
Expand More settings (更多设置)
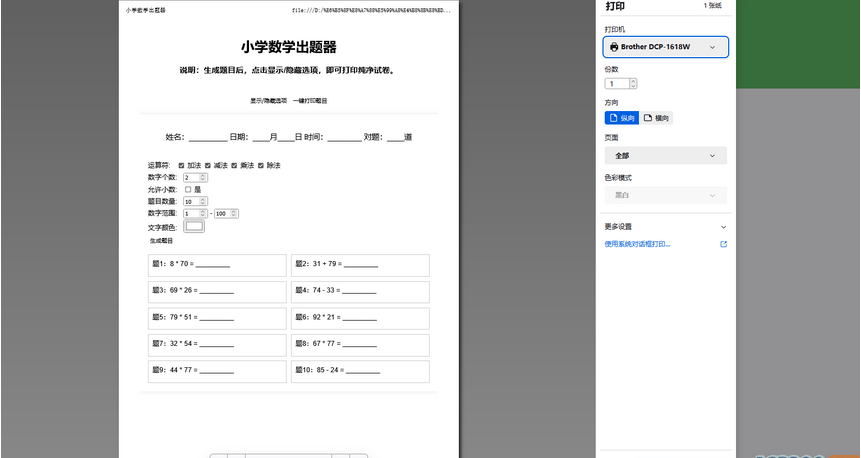pyautogui.click(x=666, y=227)
